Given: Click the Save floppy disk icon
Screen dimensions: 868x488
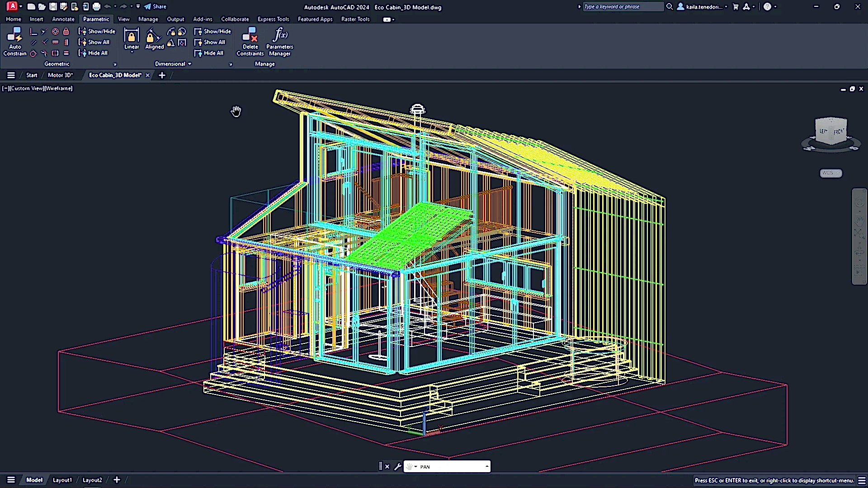Looking at the screenshot, I should coord(53,7).
